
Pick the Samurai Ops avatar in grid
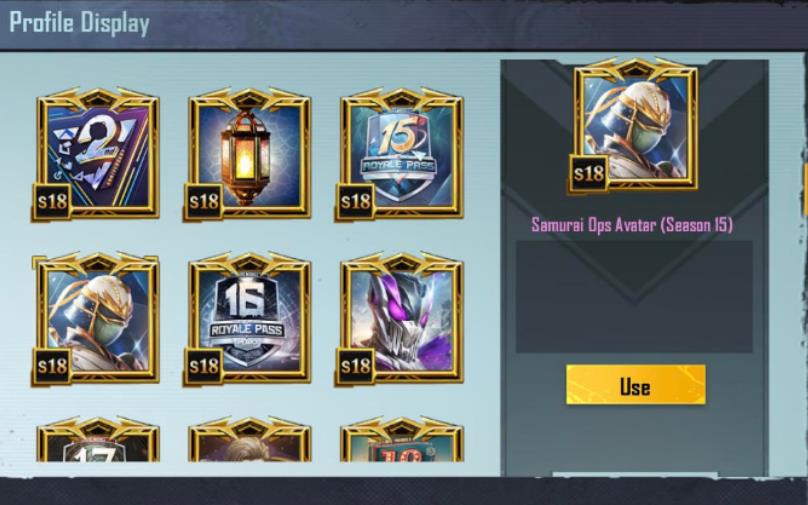click(96, 319)
